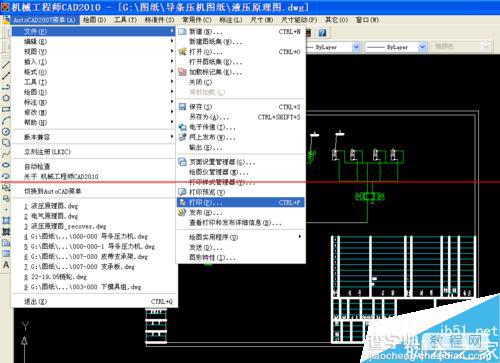Open the 窗口(W) menu
This screenshot has width=500, height=363.
tap(367, 20)
